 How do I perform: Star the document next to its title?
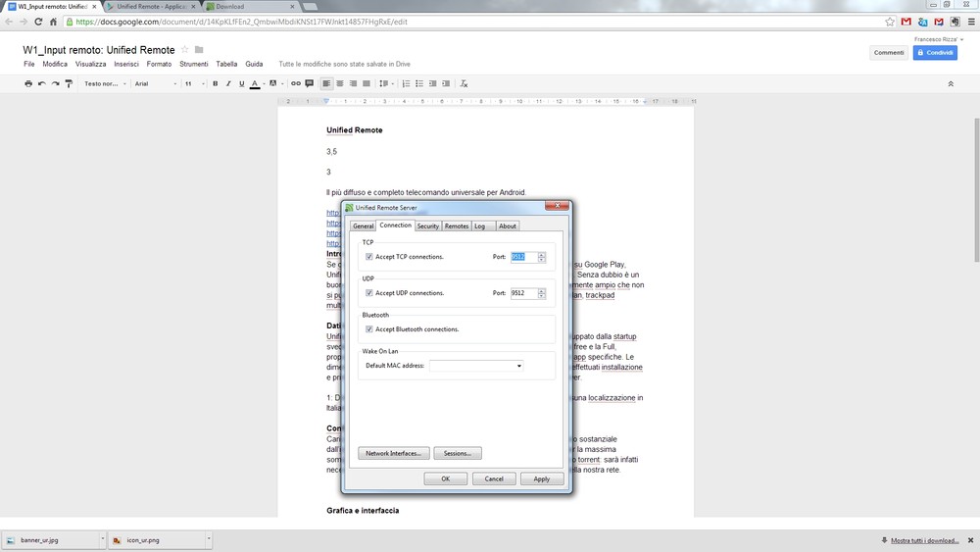[184, 50]
